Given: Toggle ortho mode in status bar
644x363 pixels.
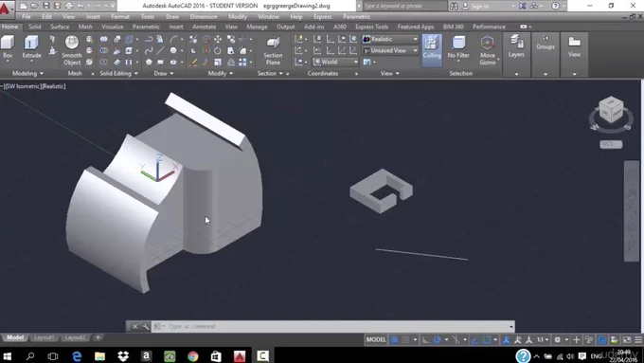Looking at the screenshot, I should [425, 339].
